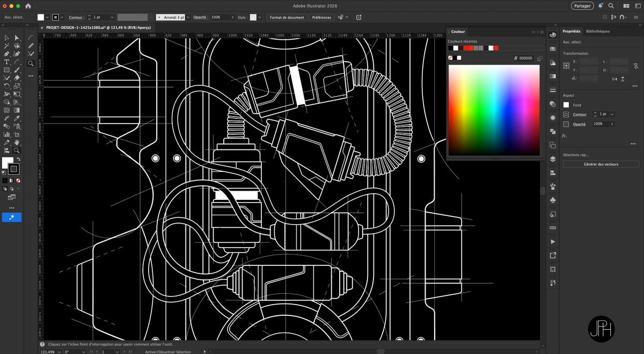Select the Type tool in the toolbar

6,62
